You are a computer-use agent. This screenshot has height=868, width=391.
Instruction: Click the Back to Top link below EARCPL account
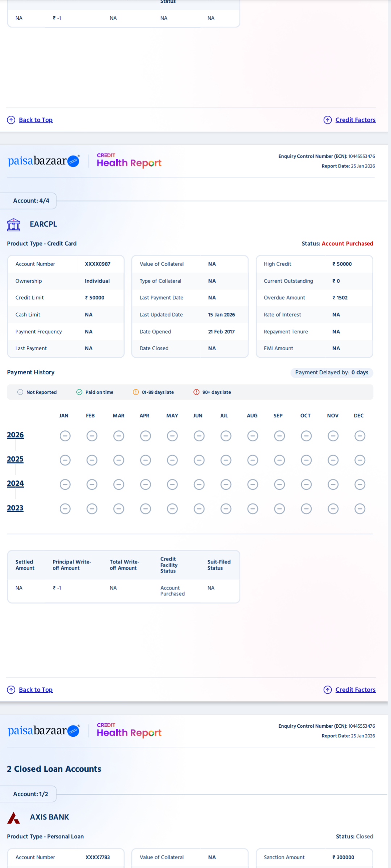click(x=35, y=690)
